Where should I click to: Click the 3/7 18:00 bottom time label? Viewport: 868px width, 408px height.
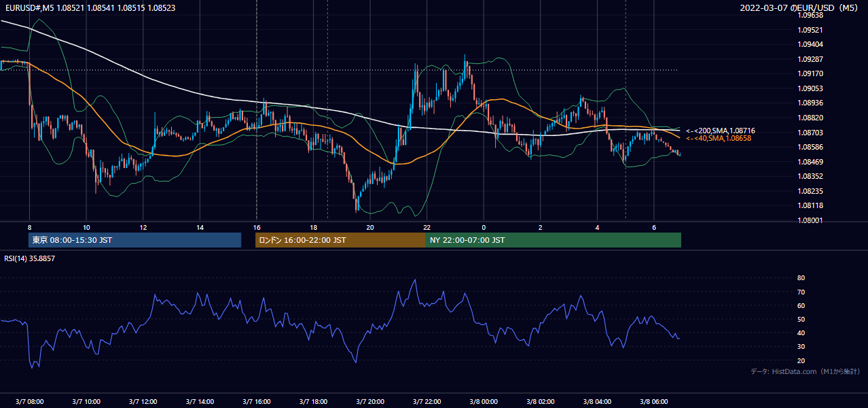click(x=313, y=401)
